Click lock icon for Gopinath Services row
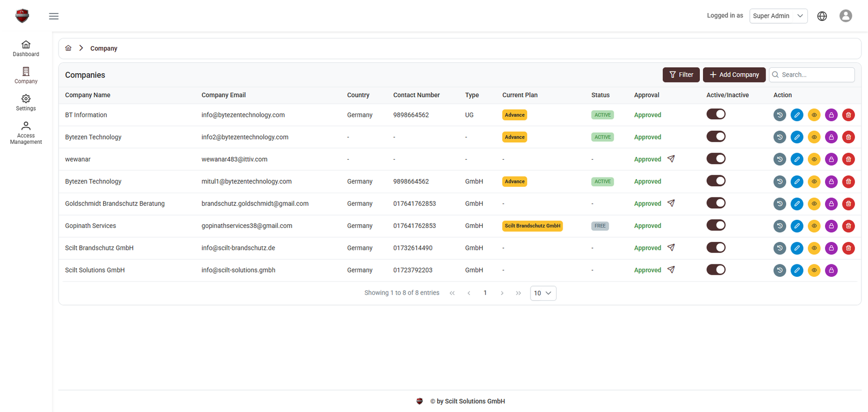This screenshot has height=412, width=868. tap(831, 226)
